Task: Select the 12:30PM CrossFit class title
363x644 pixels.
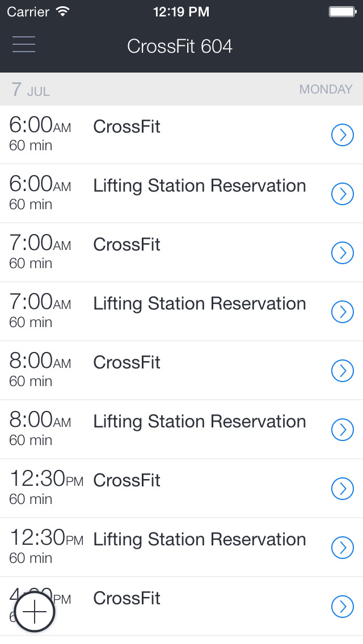Action: click(126, 480)
